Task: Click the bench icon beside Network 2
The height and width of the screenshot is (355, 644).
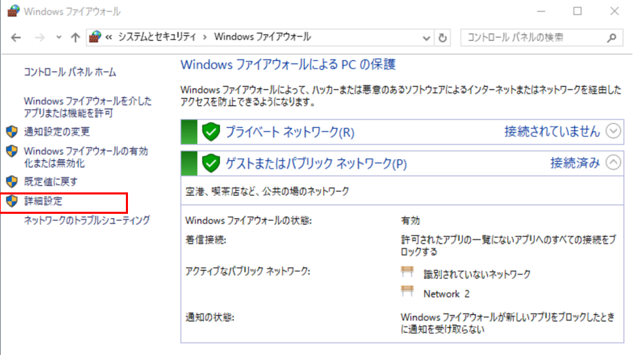Action: (407, 292)
